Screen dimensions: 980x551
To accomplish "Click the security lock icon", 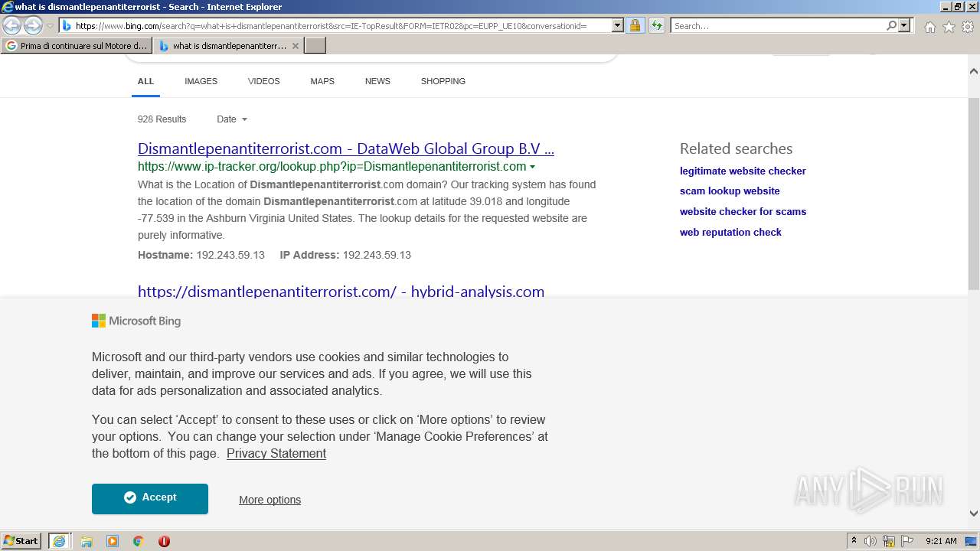I will click(635, 25).
